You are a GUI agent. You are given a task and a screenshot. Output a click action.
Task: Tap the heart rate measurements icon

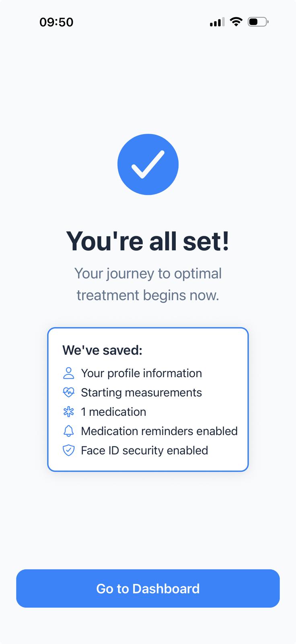69,392
